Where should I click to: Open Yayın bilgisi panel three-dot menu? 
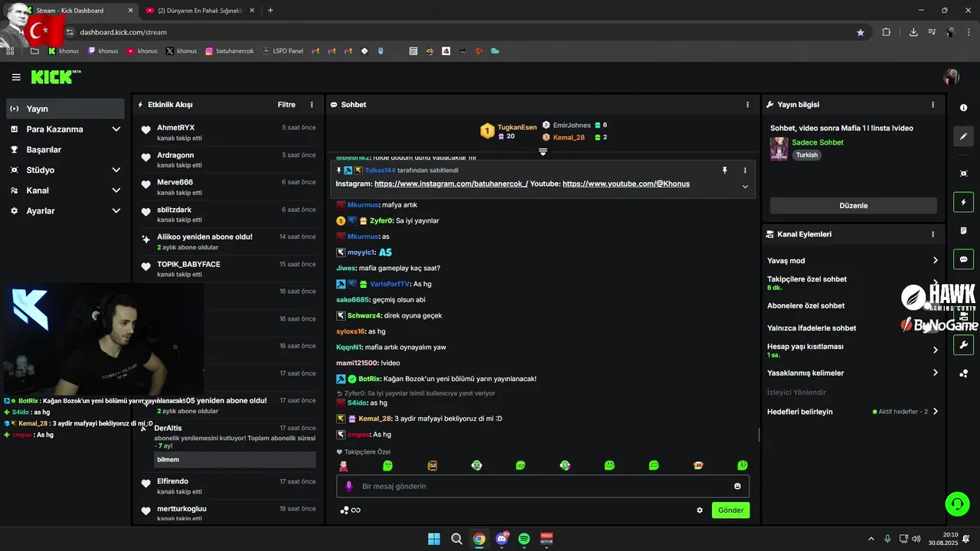tap(933, 105)
